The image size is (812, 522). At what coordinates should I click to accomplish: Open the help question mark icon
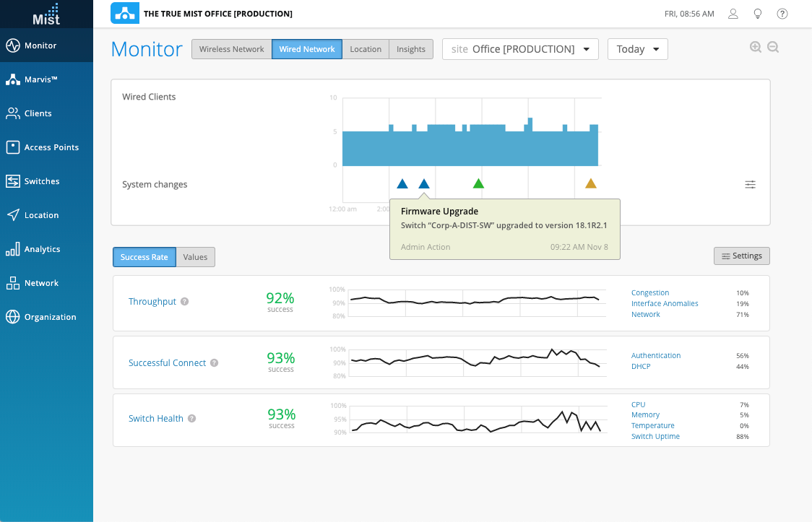tap(782, 14)
